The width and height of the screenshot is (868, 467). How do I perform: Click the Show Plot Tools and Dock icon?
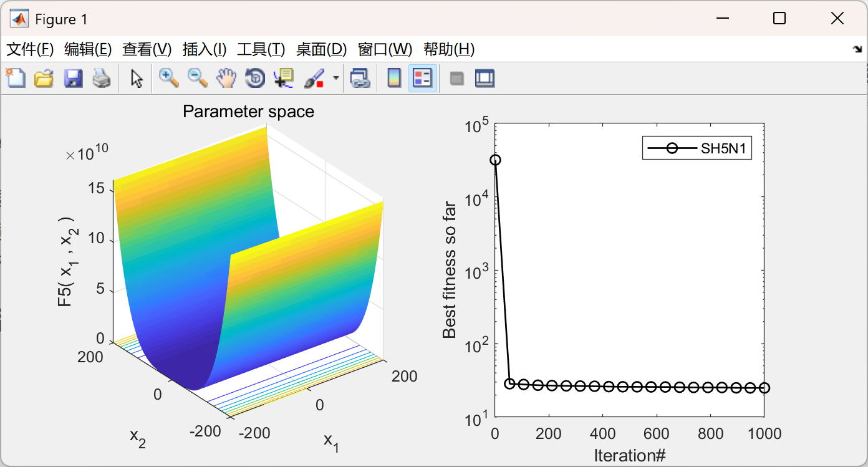(x=485, y=78)
